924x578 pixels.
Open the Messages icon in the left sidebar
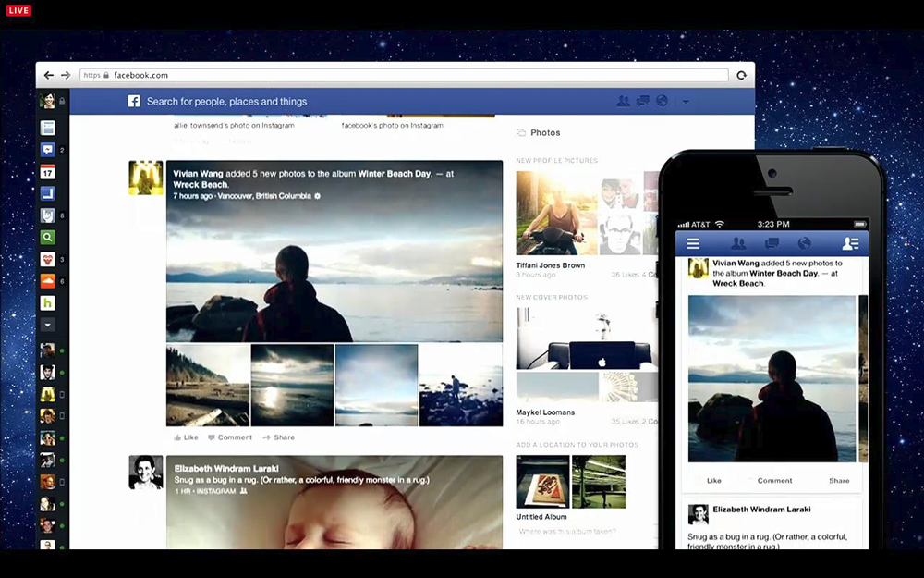[48, 150]
